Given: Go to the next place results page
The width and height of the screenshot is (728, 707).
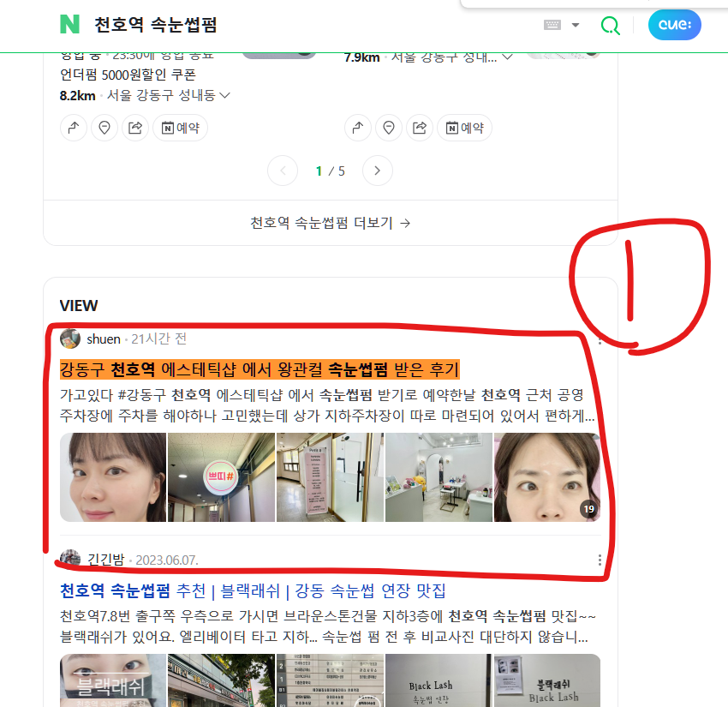Looking at the screenshot, I should click(x=378, y=171).
